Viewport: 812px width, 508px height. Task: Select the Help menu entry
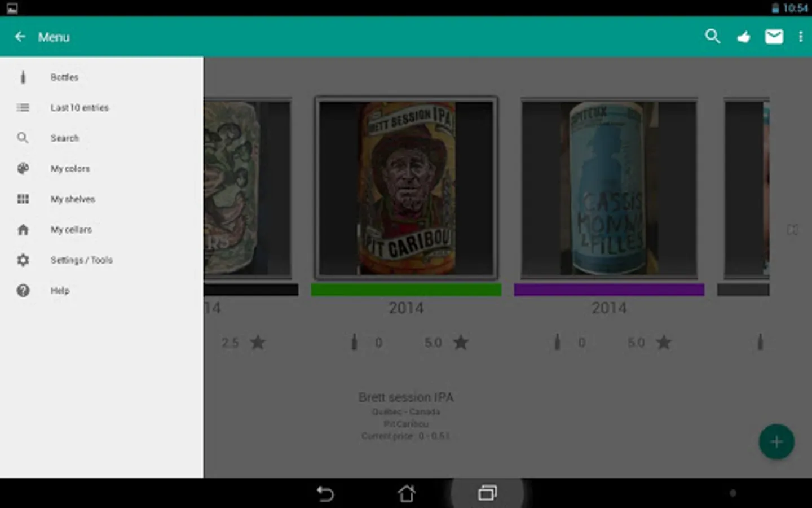coord(101,291)
